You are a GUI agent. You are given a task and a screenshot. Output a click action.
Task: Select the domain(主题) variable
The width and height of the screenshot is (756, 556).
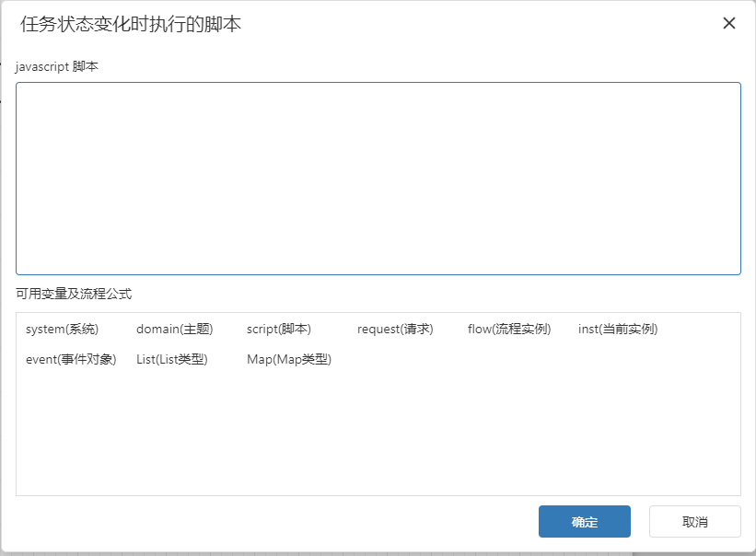tap(174, 330)
